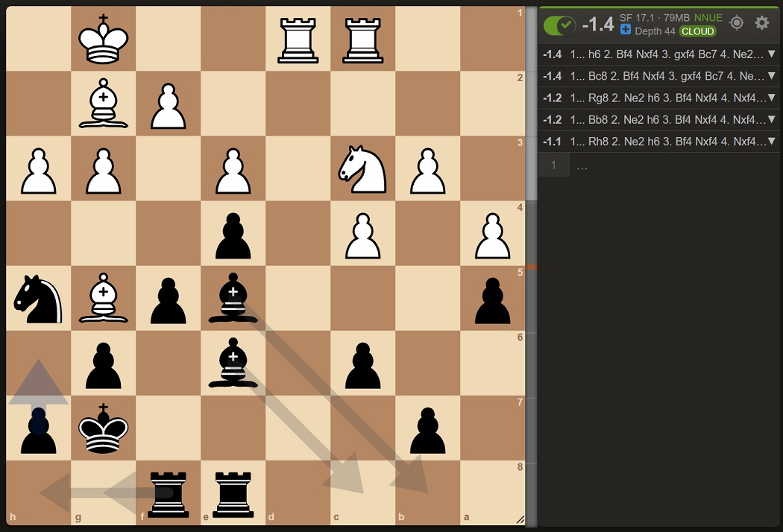Select the white knight on c3
The width and height of the screenshot is (783, 532).
pyautogui.click(x=363, y=168)
